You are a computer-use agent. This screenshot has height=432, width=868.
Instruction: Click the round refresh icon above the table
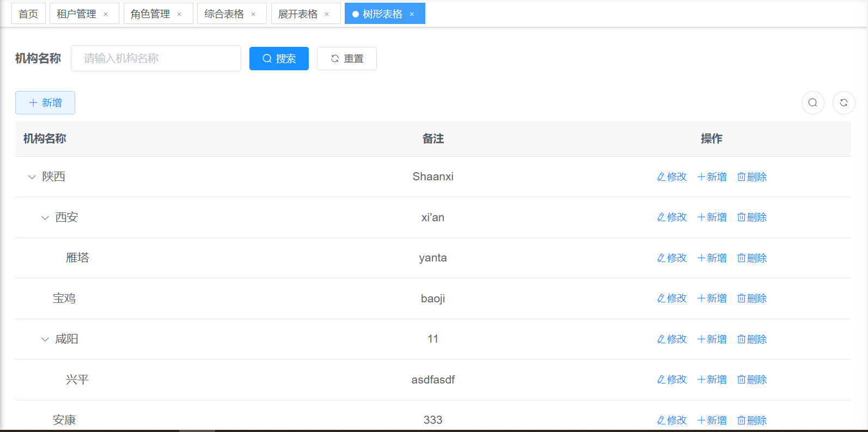tap(843, 102)
